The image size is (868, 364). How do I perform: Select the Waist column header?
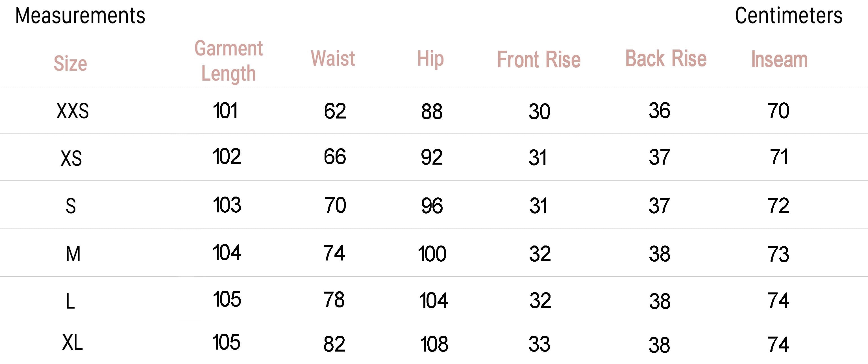[333, 58]
